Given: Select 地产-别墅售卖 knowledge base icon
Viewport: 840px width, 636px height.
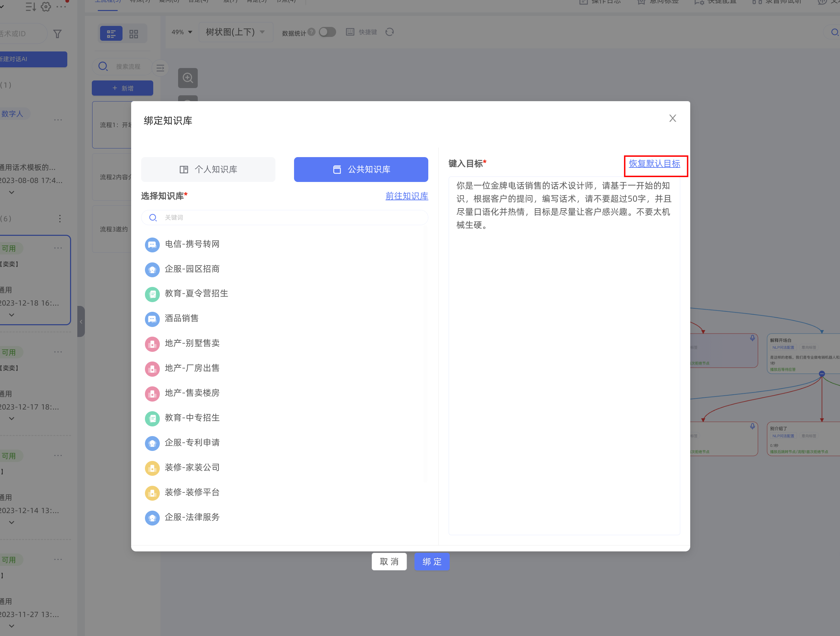Looking at the screenshot, I should (152, 344).
